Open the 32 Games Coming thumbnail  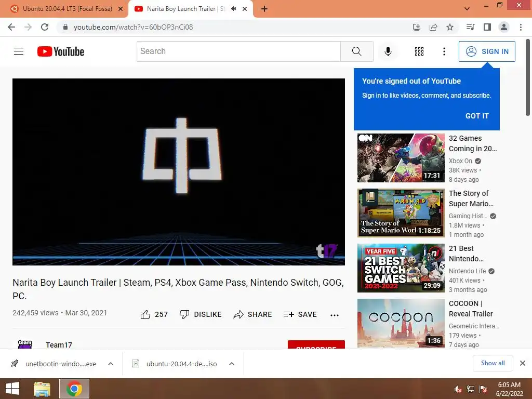[401, 158]
